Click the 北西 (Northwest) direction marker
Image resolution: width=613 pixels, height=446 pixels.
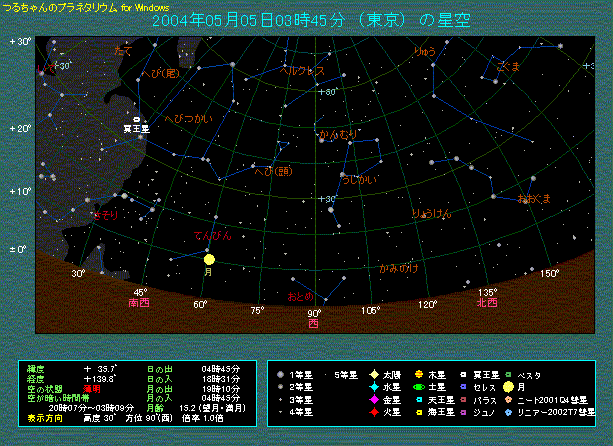487,302
